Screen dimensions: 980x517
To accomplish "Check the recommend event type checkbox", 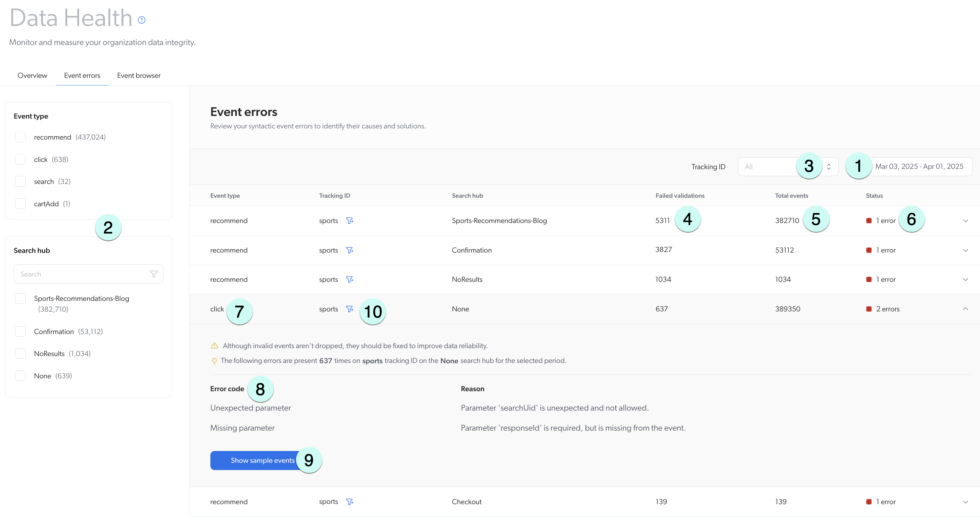I will 21,137.
